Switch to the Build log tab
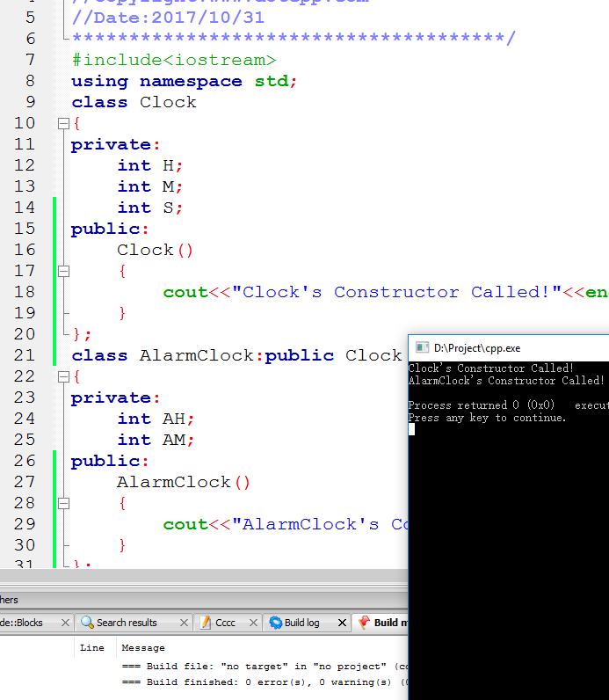609x700 pixels. [301, 623]
